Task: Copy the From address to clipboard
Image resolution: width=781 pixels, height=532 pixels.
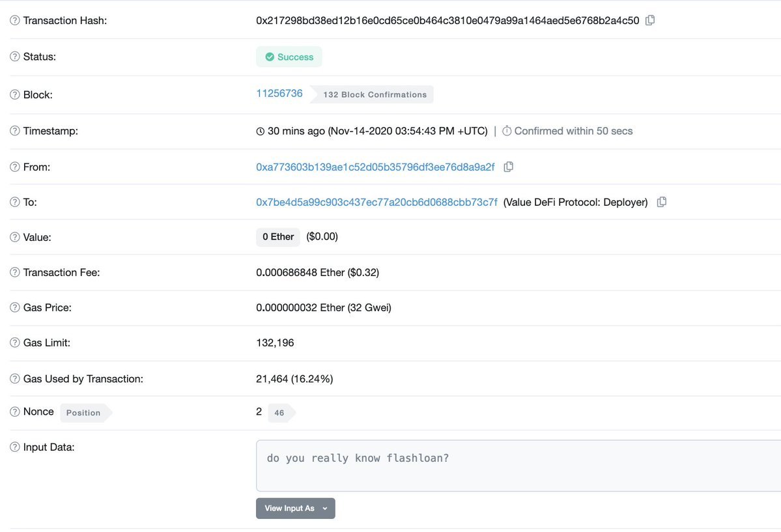Action: click(509, 167)
